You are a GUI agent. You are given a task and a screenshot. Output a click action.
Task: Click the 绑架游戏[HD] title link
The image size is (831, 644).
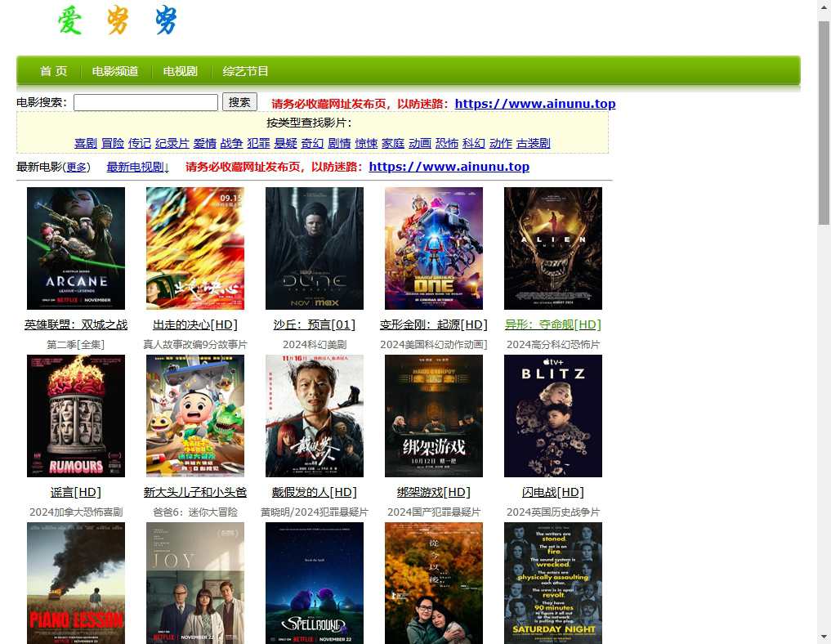(x=434, y=492)
